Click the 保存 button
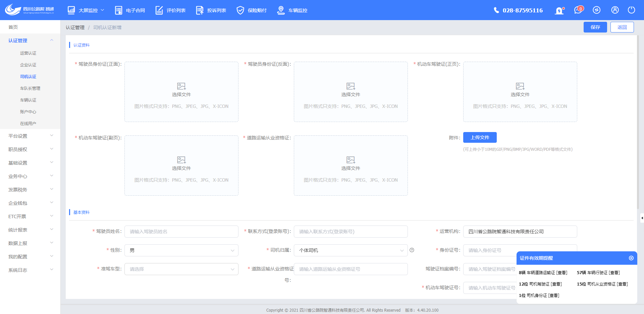Image resolution: width=644 pixels, height=314 pixels. (595, 27)
